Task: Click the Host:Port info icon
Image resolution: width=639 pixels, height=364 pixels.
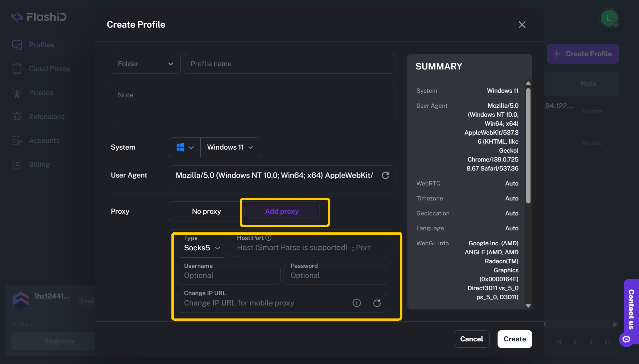Action: click(269, 238)
